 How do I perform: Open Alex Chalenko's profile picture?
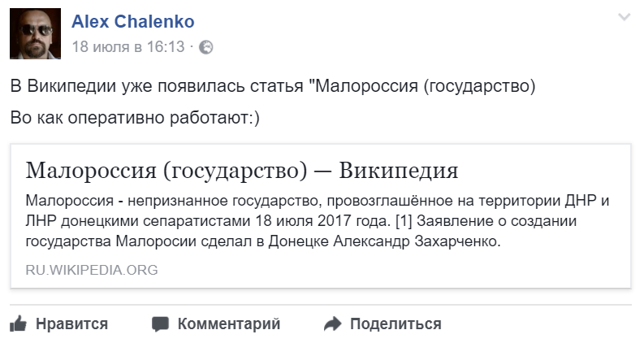(35, 33)
